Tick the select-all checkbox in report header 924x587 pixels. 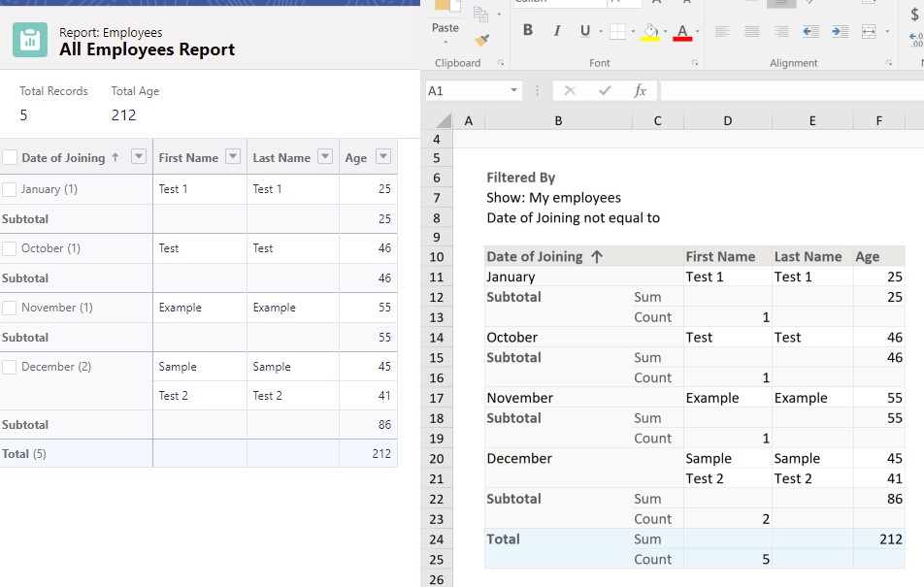10,157
